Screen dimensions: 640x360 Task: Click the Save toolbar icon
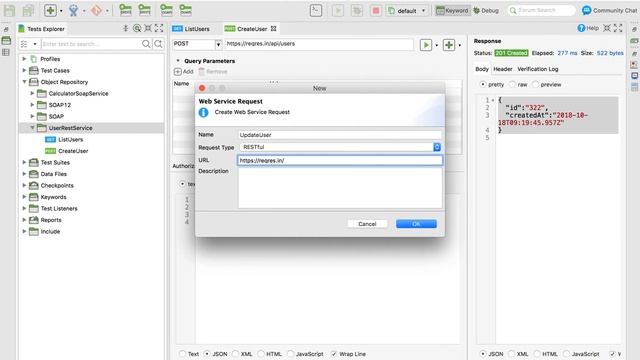9,11
